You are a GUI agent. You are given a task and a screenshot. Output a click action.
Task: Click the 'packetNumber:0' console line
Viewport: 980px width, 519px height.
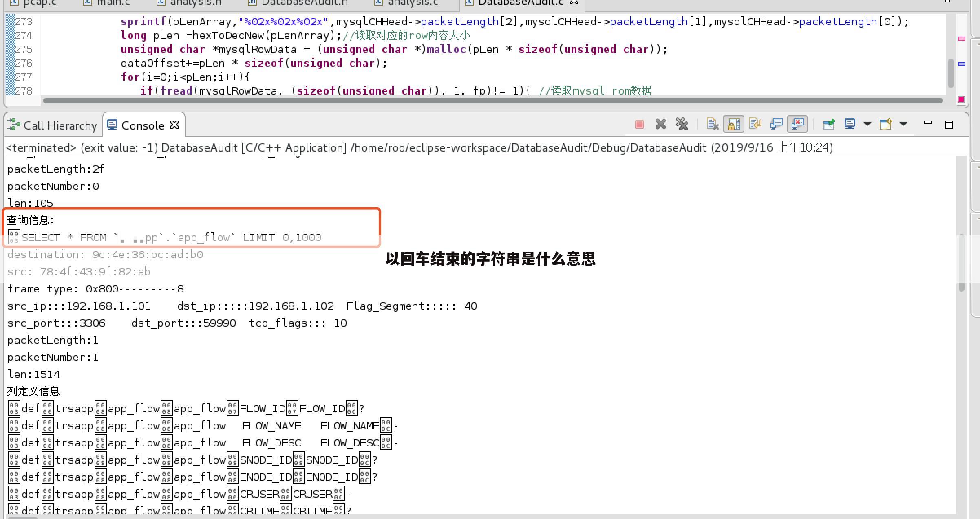(53, 186)
